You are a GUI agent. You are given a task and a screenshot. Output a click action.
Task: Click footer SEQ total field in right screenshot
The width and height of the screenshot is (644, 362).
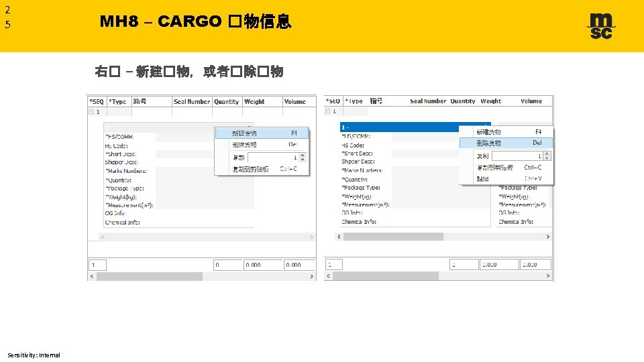[x=334, y=265]
